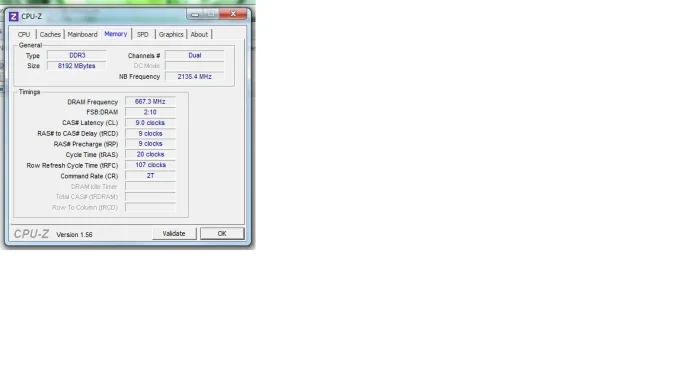
Task: Click the disabled maximize button
Action: pyautogui.click(x=211, y=14)
